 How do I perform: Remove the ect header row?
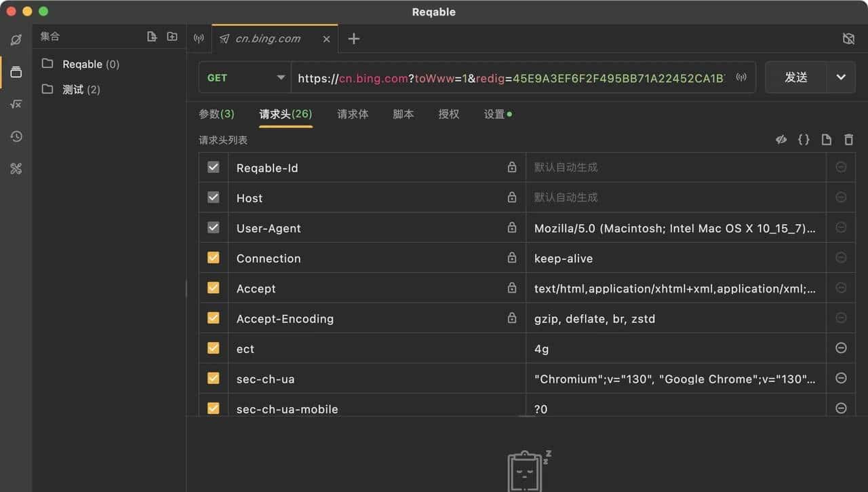tap(841, 348)
